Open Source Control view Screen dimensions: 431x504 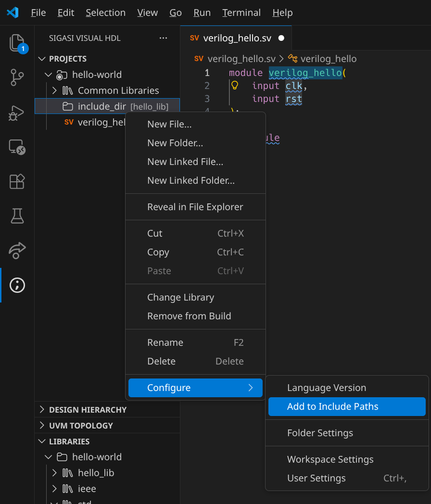[x=17, y=77]
